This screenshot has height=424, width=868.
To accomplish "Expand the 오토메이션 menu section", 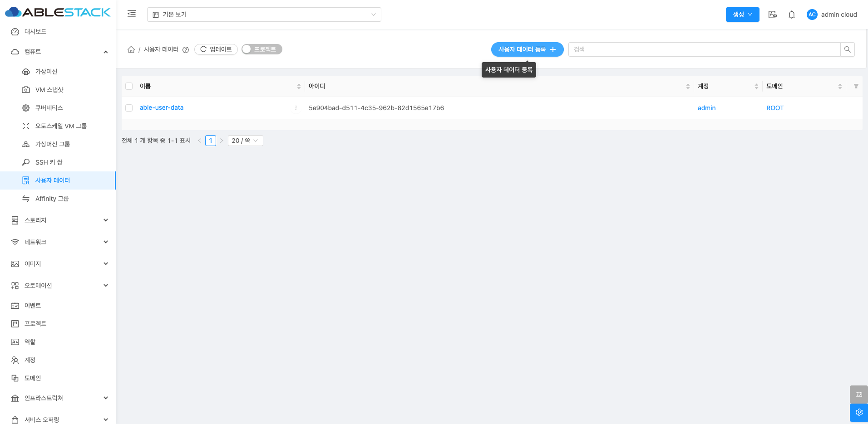I will [x=58, y=286].
